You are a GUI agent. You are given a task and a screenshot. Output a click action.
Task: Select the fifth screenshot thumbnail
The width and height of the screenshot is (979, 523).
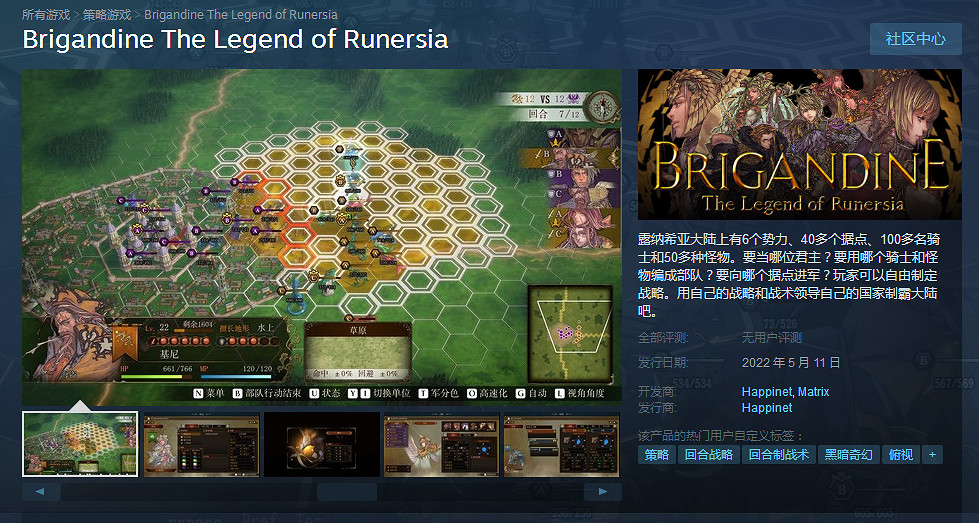tap(561, 444)
